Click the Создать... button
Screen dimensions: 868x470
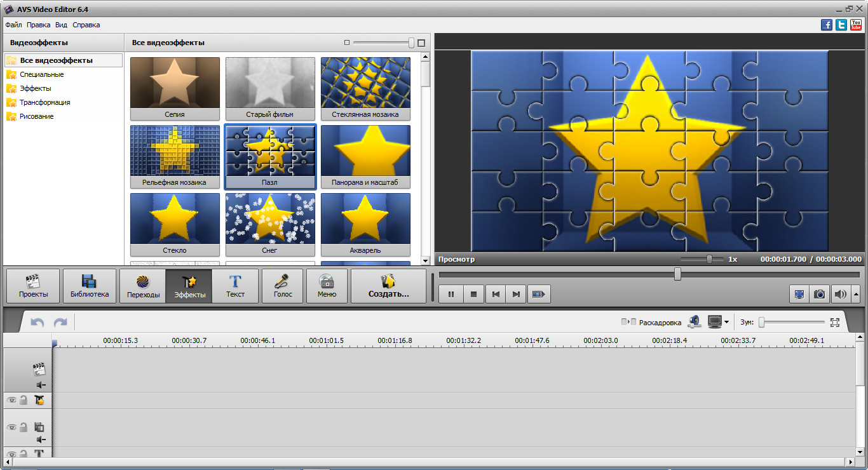pyautogui.click(x=388, y=286)
